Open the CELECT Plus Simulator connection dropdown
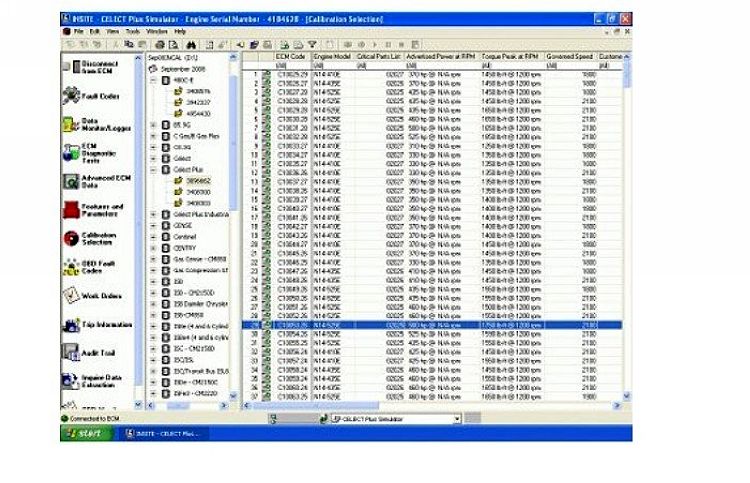This screenshot has height=483, width=750. [x=457, y=419]
